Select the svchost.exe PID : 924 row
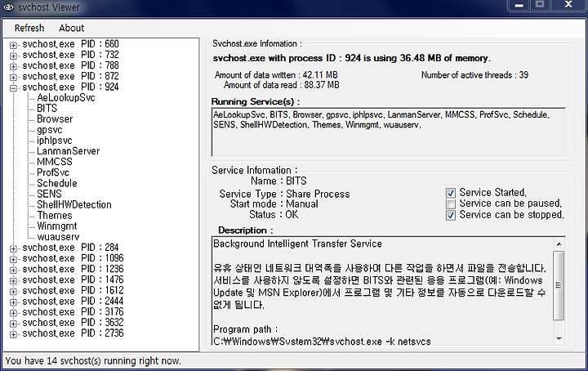The width and height of the screenshot is (588, 371). (70, 87)
